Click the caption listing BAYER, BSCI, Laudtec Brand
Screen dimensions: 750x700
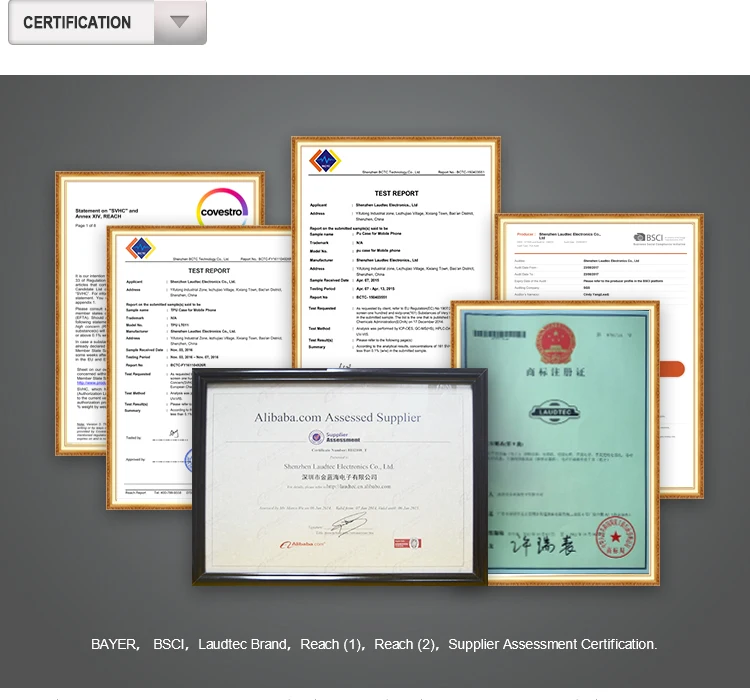click(x=374, y=644)
